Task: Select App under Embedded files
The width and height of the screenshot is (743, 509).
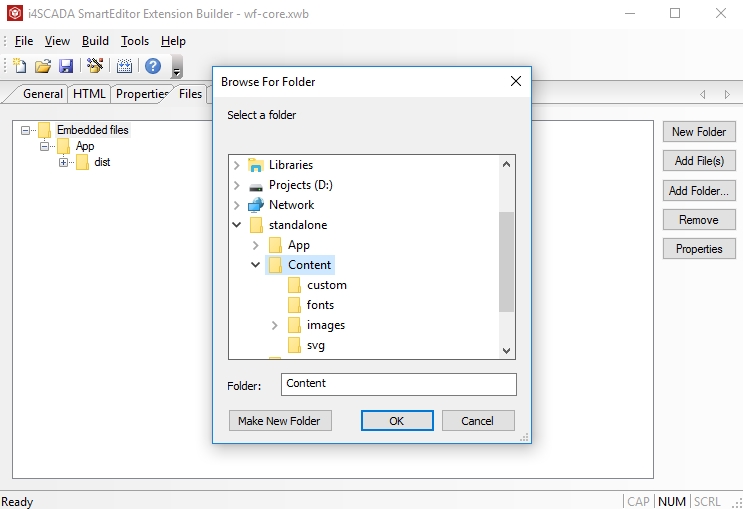Action: pyautogui.click(x=85, y=146)
